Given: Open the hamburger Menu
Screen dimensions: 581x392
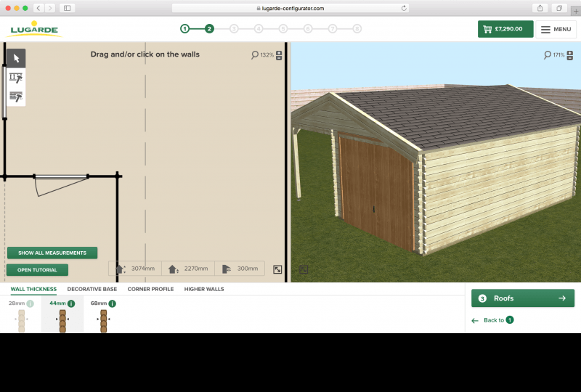Looking at the screenshot, I should (556, 29).
